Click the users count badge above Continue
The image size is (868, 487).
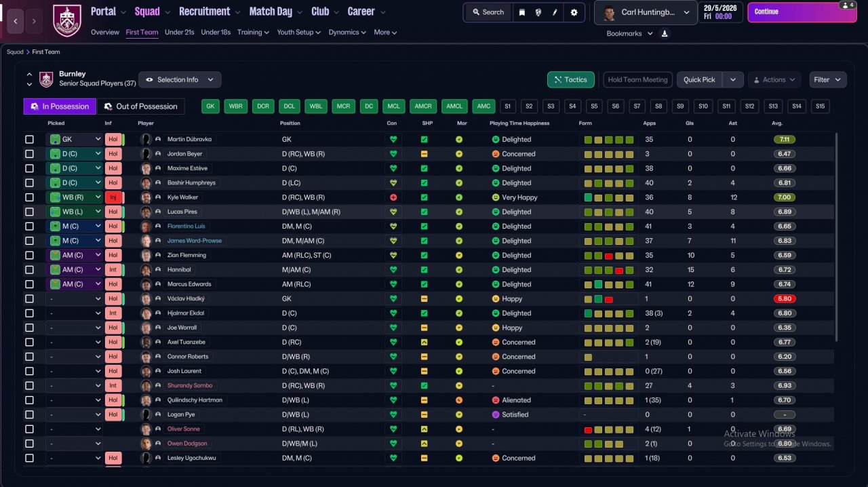pyautogui.click(x=847, y=5)
